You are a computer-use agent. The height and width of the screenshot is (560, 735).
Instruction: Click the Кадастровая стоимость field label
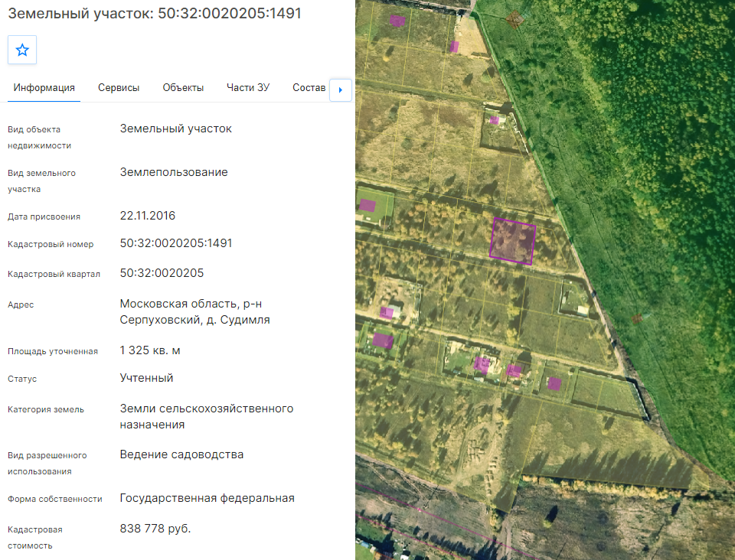tap(35, 538)
